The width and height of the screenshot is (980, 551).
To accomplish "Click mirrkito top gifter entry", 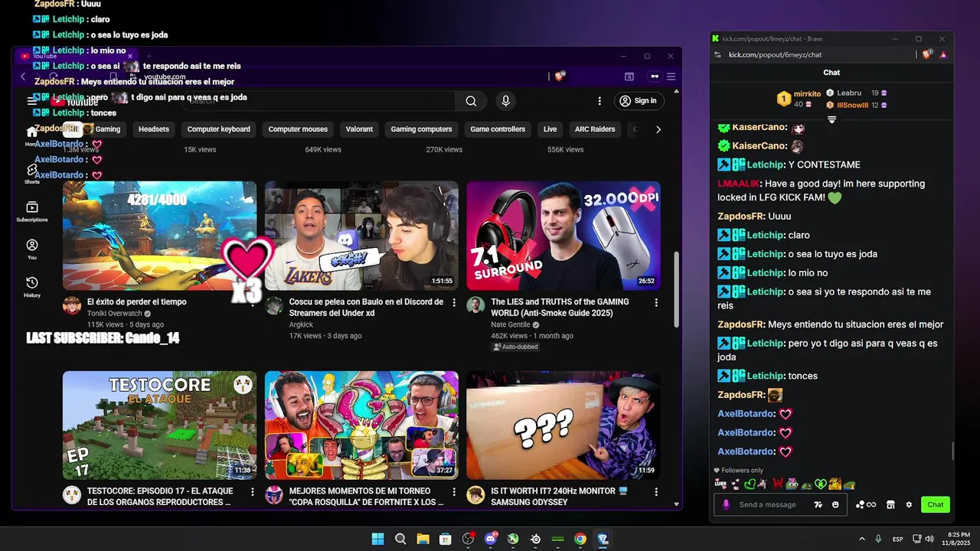I will pyautogui.click(x=797, y=99).
